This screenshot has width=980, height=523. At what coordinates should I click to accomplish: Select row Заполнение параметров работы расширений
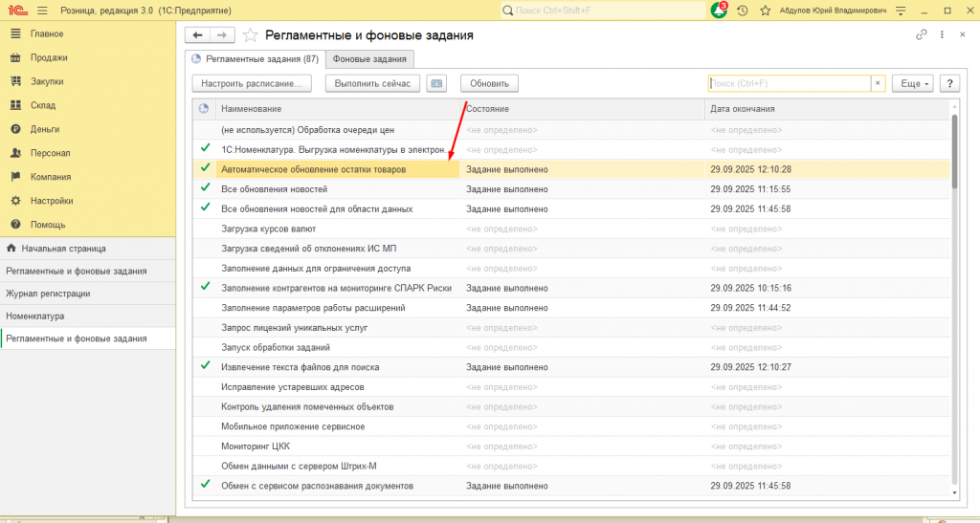click(x=571, y=308)
